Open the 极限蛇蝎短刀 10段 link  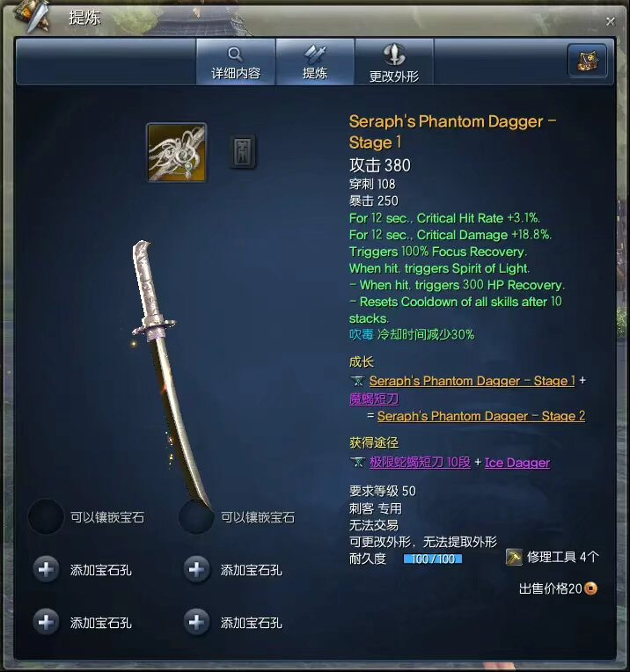(420, 463)
